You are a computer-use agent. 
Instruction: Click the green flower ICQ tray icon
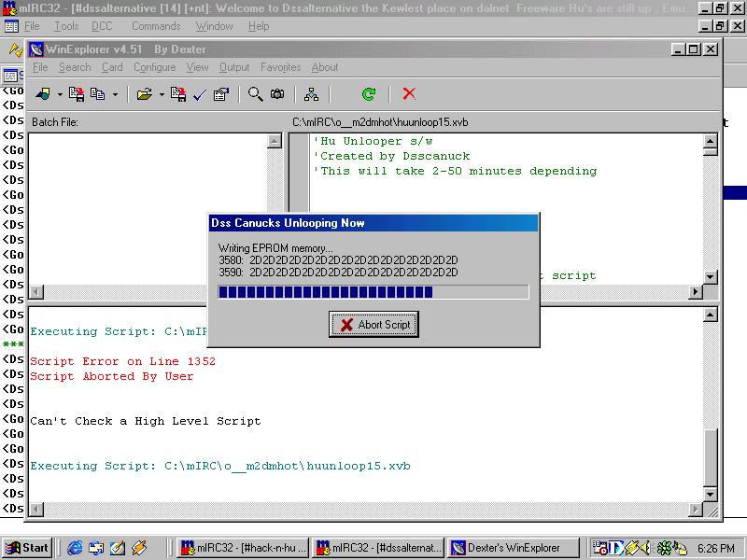[664, 548]
